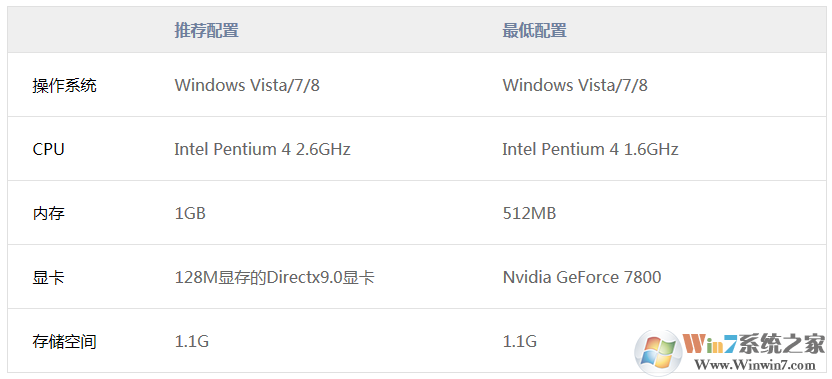Viewport: 832px width, 379px height.
Task: Click the Windows flag logo icon
Action: (658, 352)
